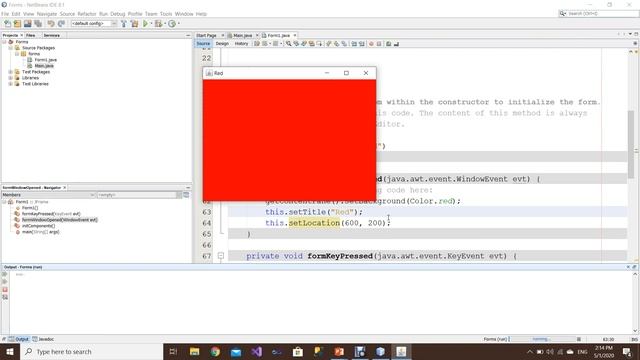Screen dimensions: 640x360
Task: Switch to the Main.java editor tab
Action: click(x=242, y=36)
